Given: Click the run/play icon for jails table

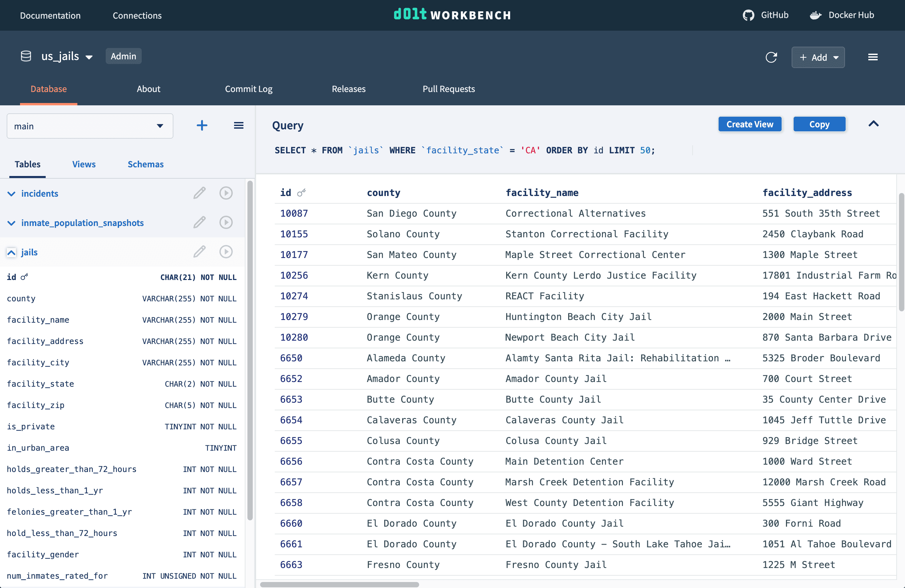Looking at the screenshot, I should click(226, 251).
